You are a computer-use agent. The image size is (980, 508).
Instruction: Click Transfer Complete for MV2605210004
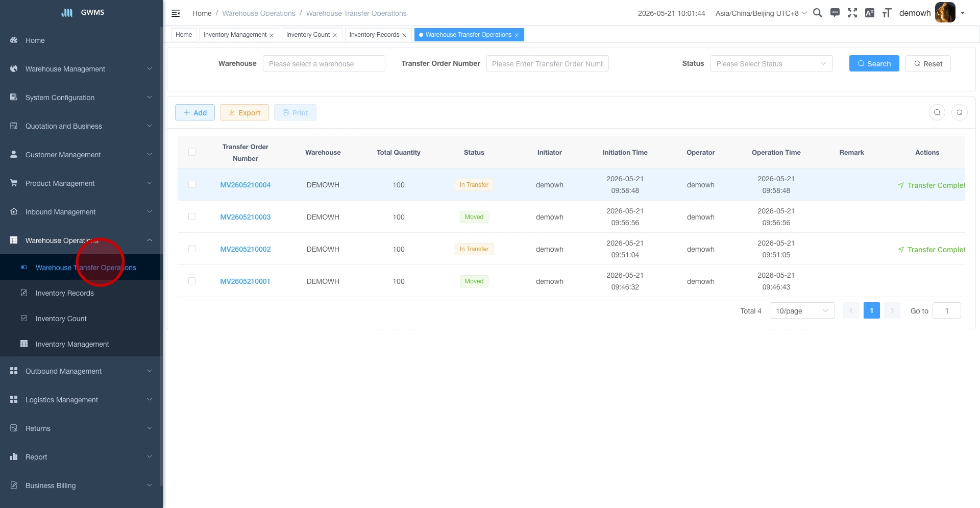[x=932, y=185]
